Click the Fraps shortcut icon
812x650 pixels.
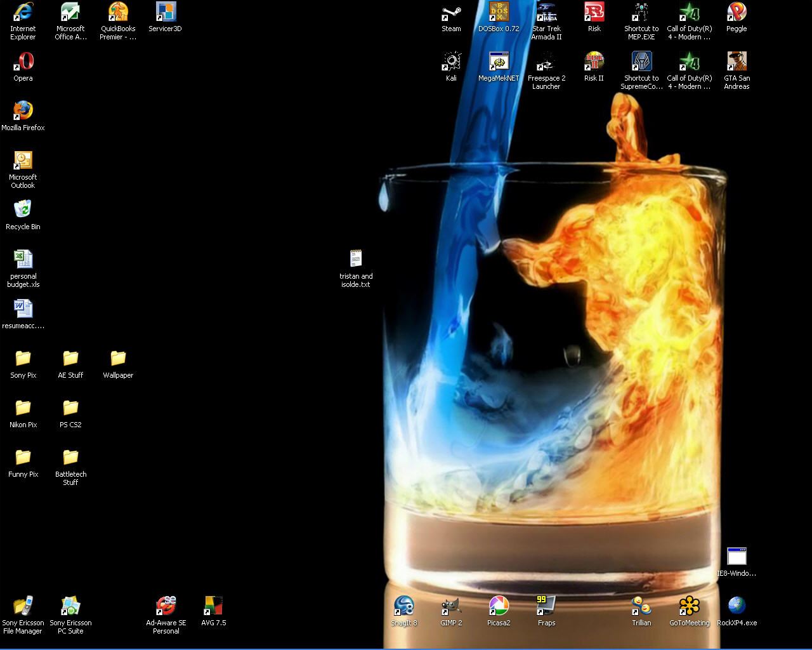(x=546, y=607)
